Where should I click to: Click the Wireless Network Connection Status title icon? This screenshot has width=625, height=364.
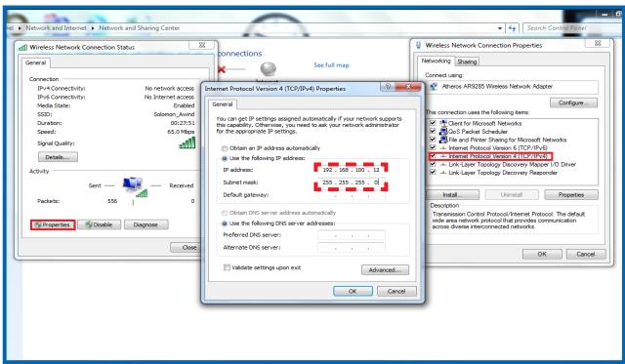23,48
